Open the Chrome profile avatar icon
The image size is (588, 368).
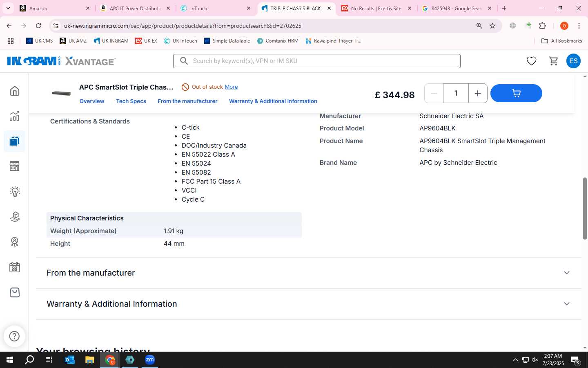click(x=564, y=26)
